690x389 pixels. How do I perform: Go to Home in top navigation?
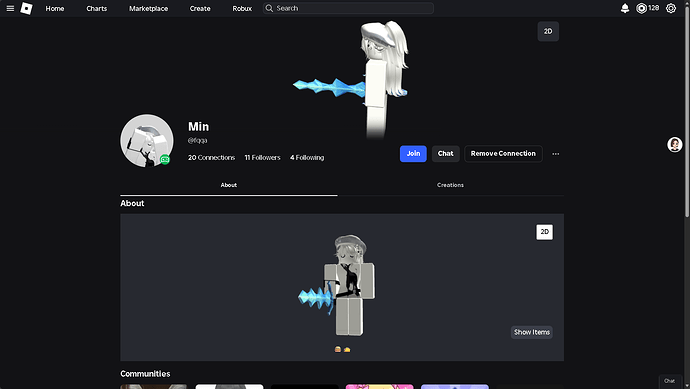pos(55,8)
